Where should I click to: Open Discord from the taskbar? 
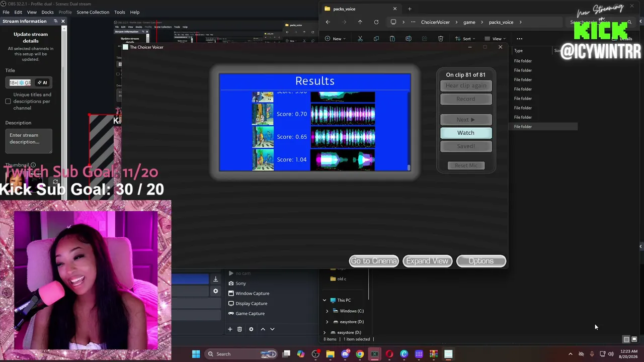345,354
